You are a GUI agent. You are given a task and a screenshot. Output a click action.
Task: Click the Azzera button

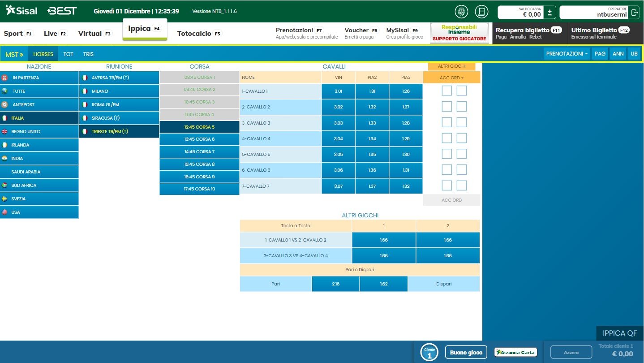click(571, 352)
